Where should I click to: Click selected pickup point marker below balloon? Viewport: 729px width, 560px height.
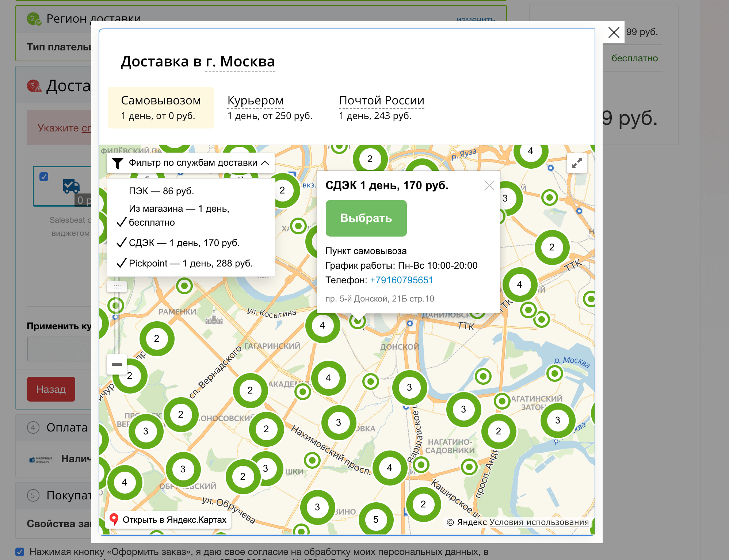357,321
